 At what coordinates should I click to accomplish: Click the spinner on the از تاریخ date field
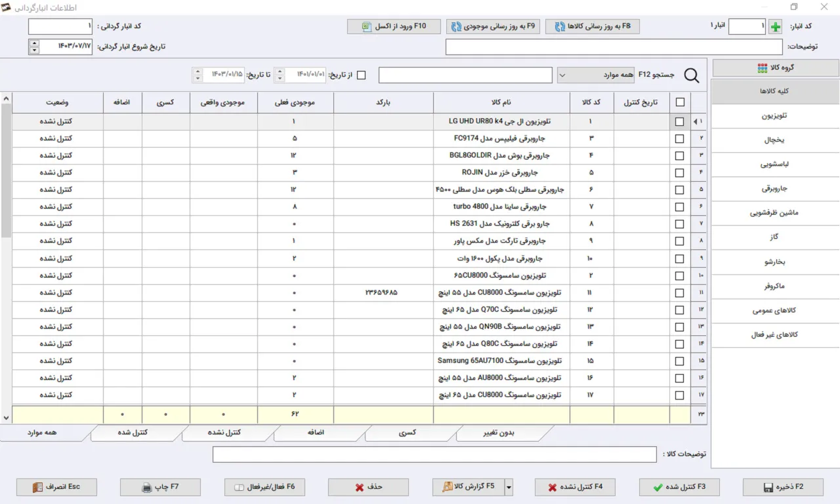point(279,75)
